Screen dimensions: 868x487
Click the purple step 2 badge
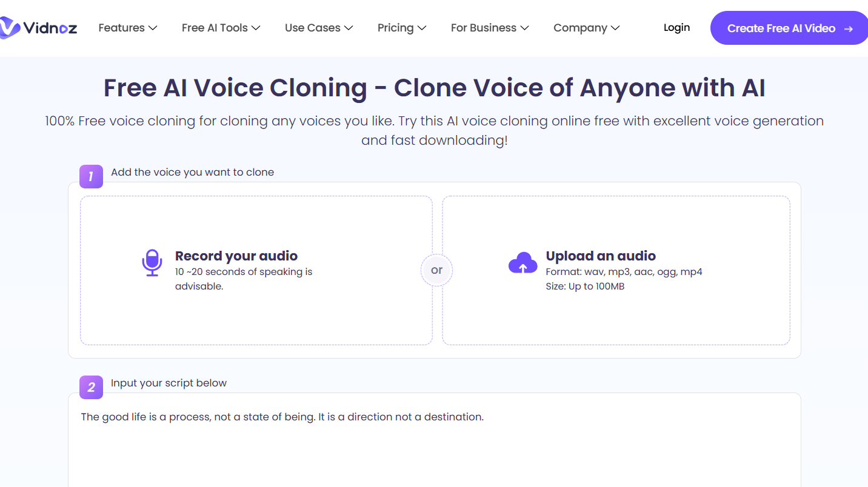click(91, 387)
